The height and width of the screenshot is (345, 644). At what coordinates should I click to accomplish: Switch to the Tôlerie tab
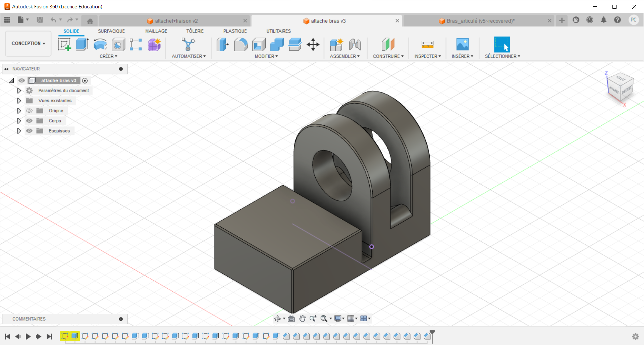[x=195, y=31]
